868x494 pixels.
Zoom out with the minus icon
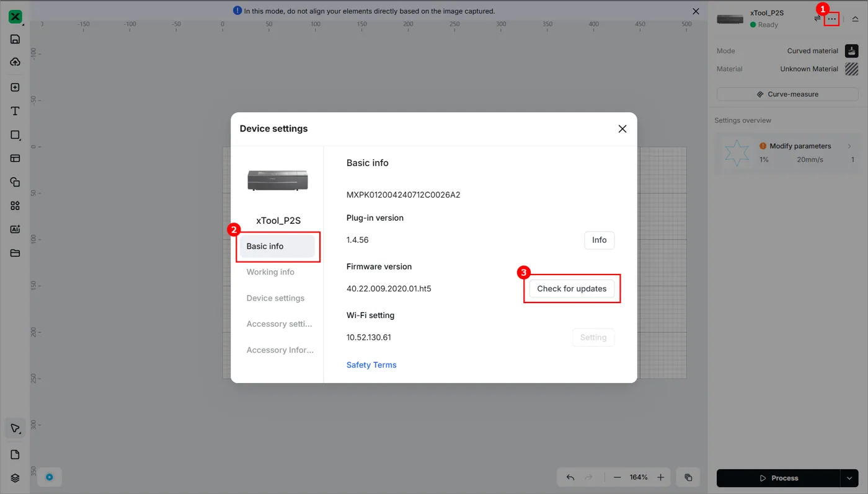click(x=617, y=477)
